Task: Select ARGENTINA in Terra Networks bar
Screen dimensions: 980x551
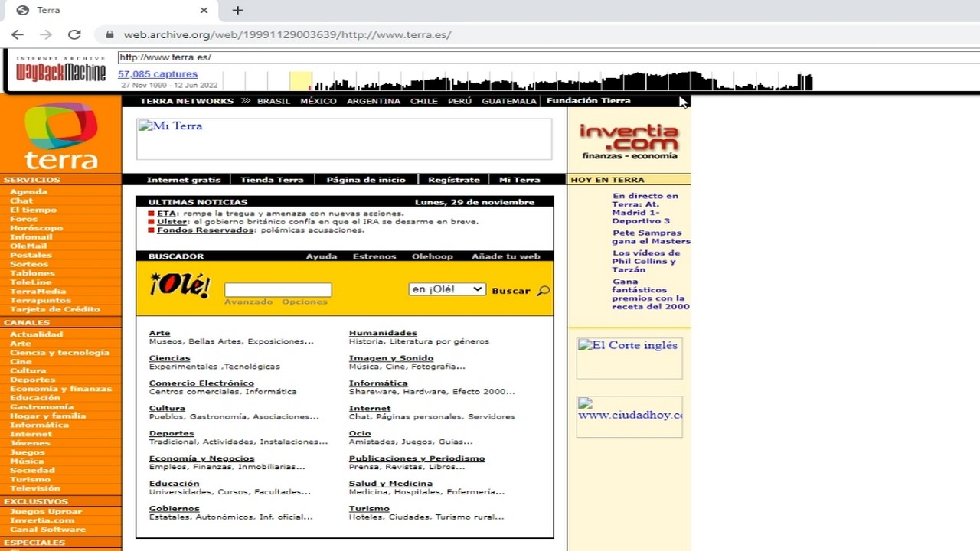Action: [x=374, y=101]
